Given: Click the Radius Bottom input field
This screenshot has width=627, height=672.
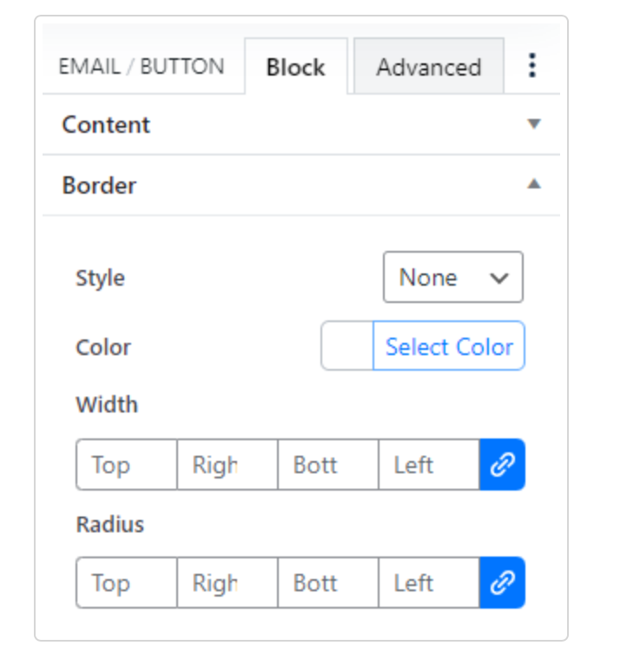Looking at the screenshot, I should 327,583.
